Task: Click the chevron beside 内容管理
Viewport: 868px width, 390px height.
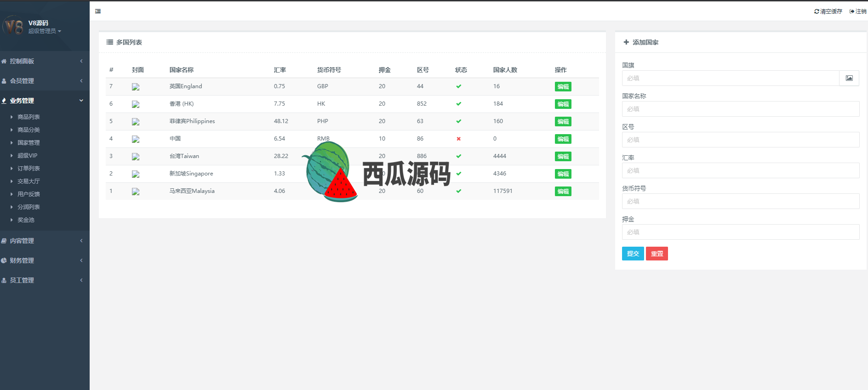Action: pyautogui.click(x=81, y=241)
